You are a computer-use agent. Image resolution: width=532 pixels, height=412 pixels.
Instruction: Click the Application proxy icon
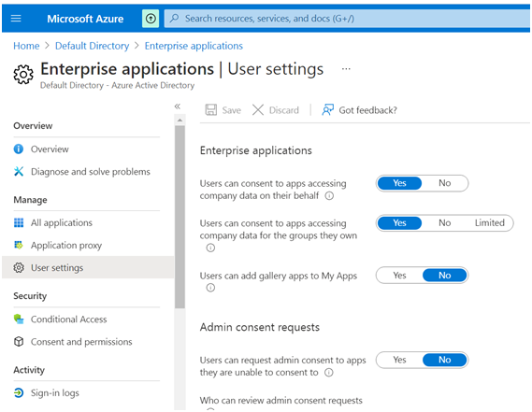[19, 245]
